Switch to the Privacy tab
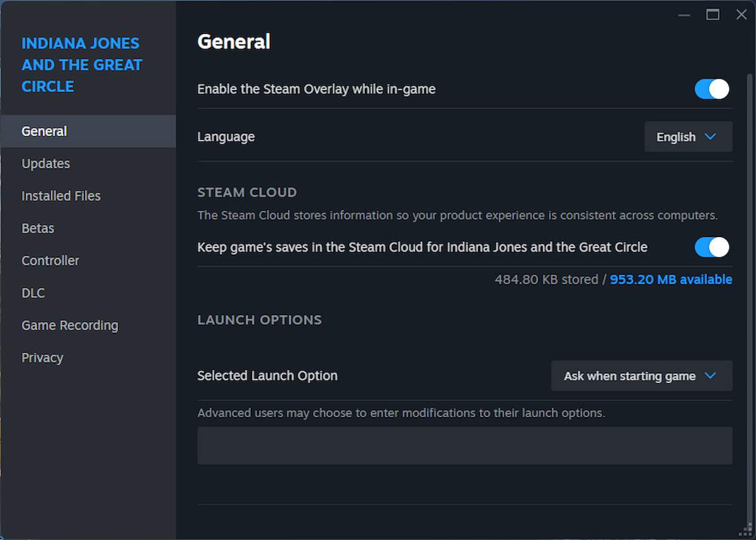This screenshot has height=540, width=756. click(x=42, y=357)
